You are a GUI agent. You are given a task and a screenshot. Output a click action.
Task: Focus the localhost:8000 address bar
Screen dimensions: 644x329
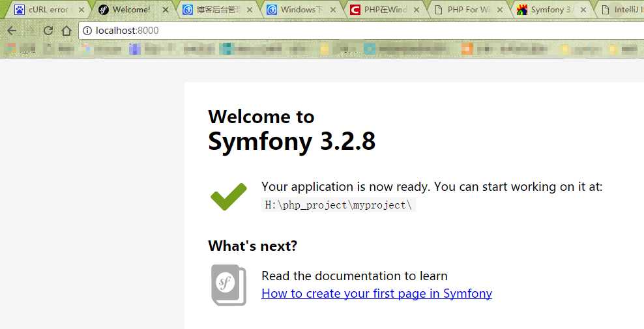click(x=361, y=31)
